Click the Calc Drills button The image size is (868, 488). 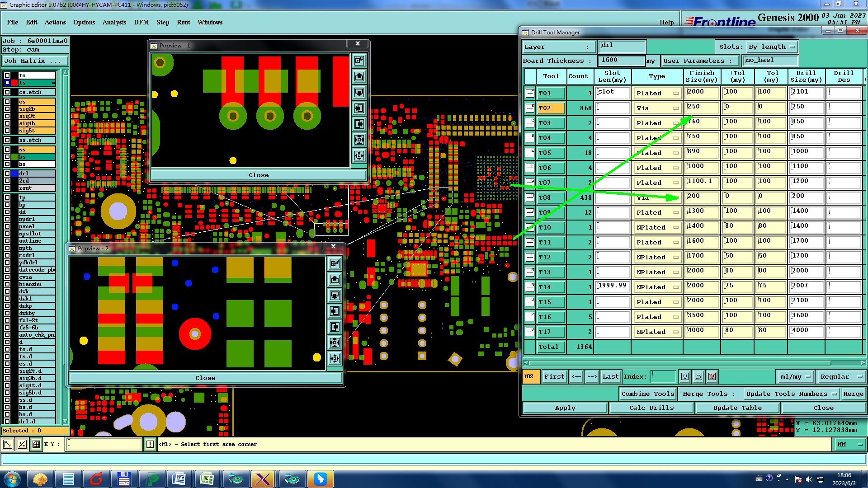click(651, 408)
